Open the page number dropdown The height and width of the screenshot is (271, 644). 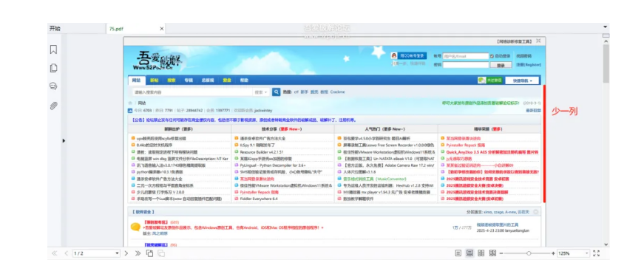[96, 253]
